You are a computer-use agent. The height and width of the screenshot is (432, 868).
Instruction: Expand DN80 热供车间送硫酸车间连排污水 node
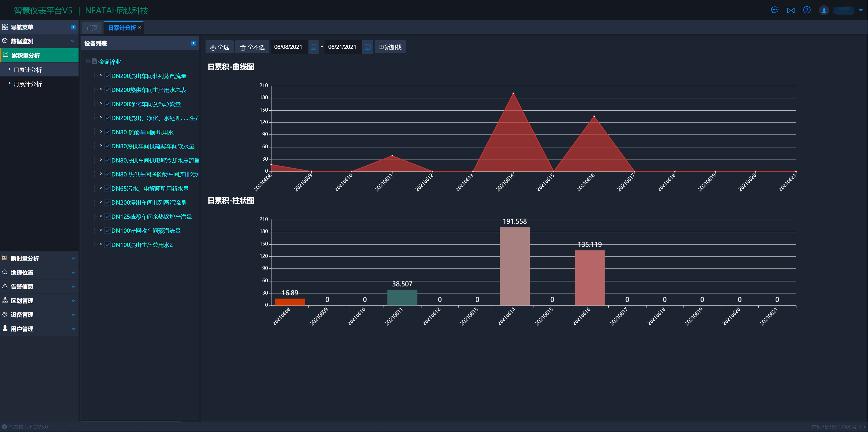[x=101, y=174]
